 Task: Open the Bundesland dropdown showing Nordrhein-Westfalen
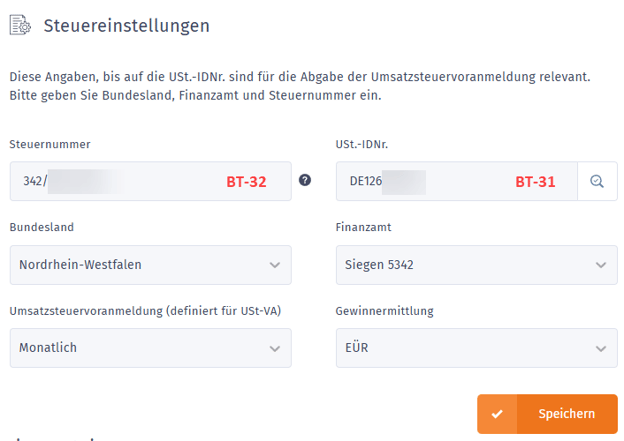[x=150, y=265]
